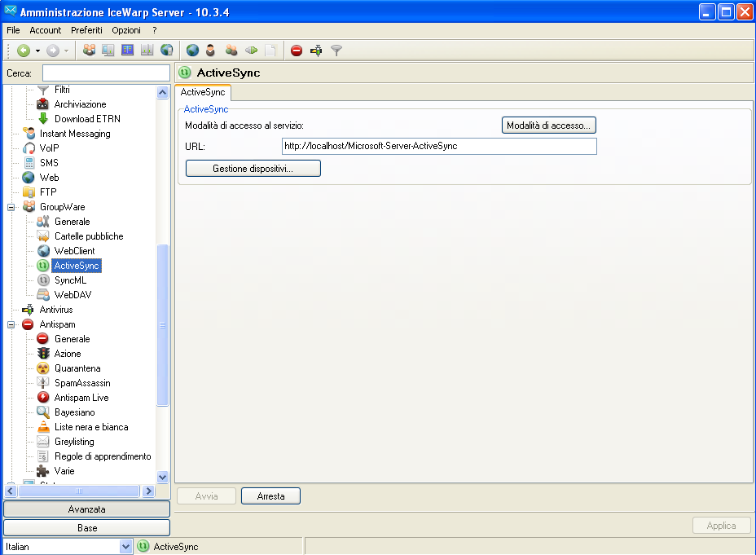Click the group users toolbar icon
Screen dimensions: 756x555
pyautogui.click(x=231, y=51)
